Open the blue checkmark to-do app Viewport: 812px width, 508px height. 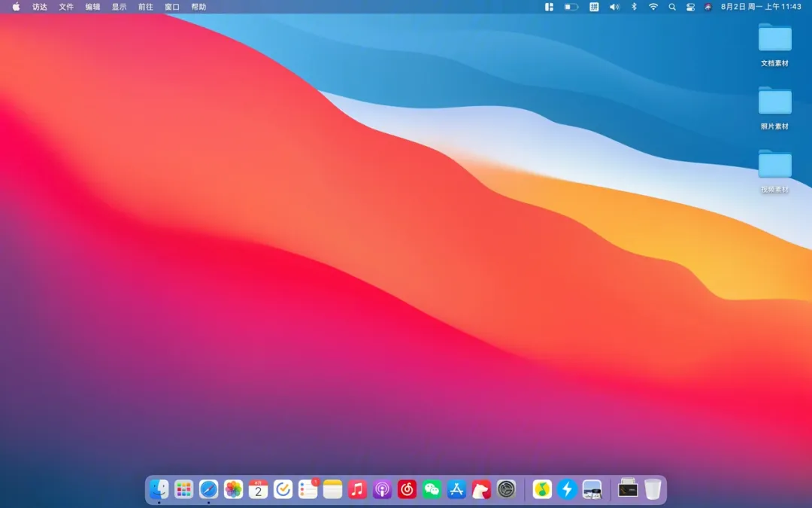(x=283, y=489)
